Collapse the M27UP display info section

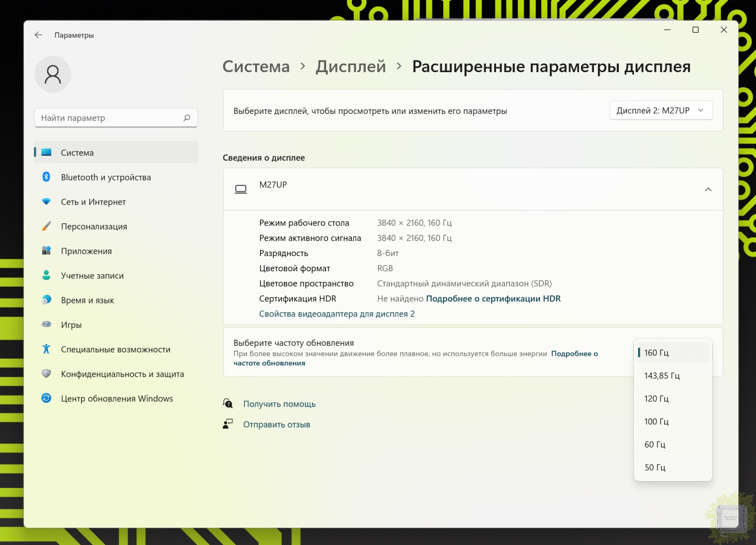tap(708, 190)
